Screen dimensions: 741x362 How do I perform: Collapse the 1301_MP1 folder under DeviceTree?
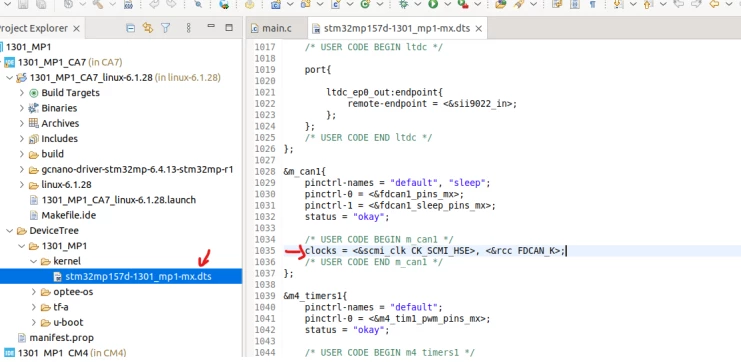click(x=22, y=246)
